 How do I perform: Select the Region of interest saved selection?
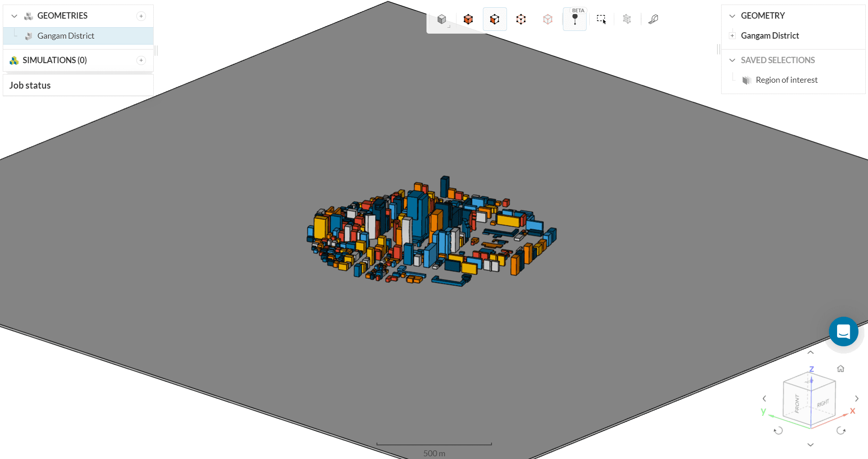click(x=786, y=80)
